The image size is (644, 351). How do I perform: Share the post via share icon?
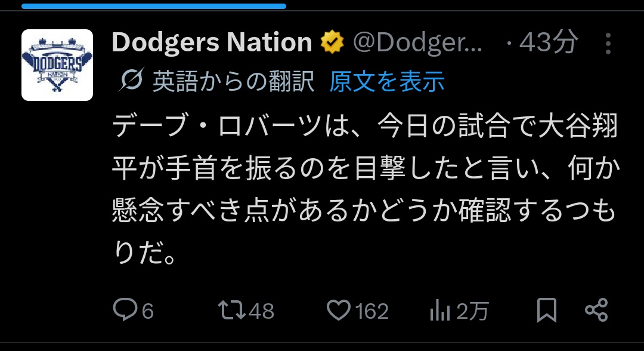[596, 310]
